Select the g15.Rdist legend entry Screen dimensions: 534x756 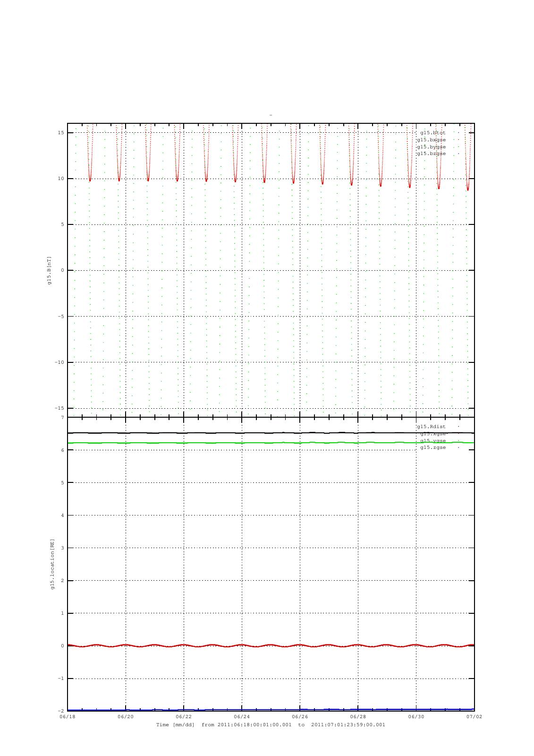click(x=431, y=427)
